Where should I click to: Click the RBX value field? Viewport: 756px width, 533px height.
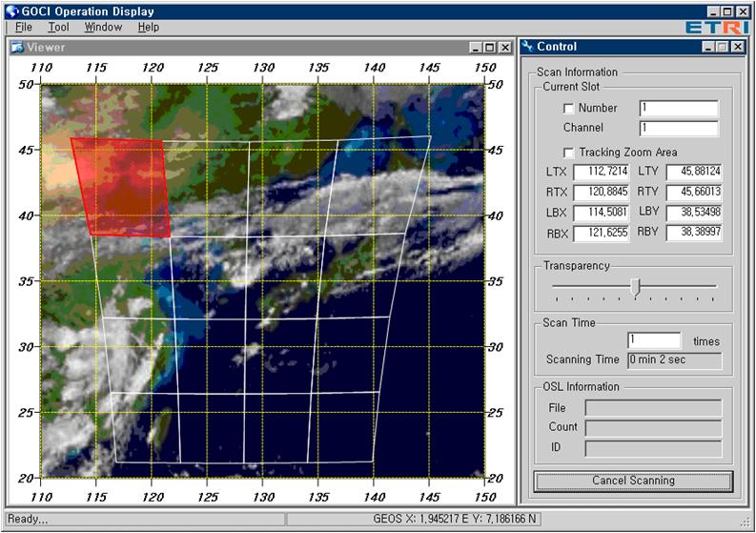coord(602,234)
